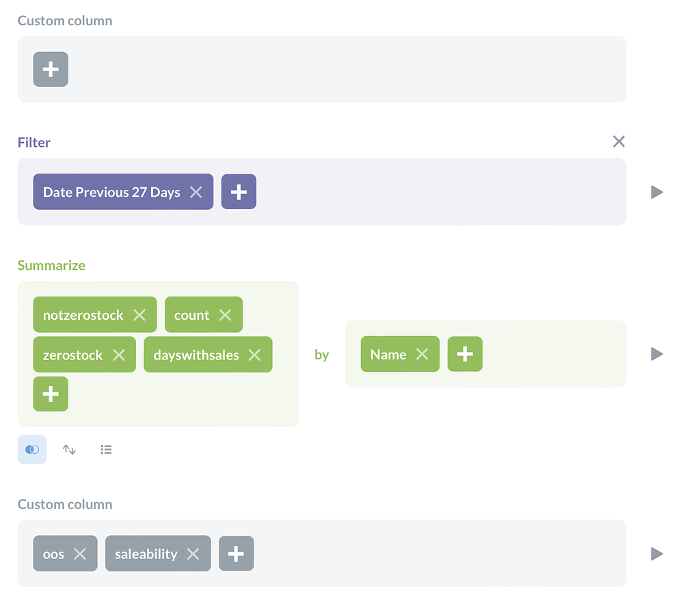Click the Summarize section heading
Viewport: 700px width, 600px height.
click(51, 265)
